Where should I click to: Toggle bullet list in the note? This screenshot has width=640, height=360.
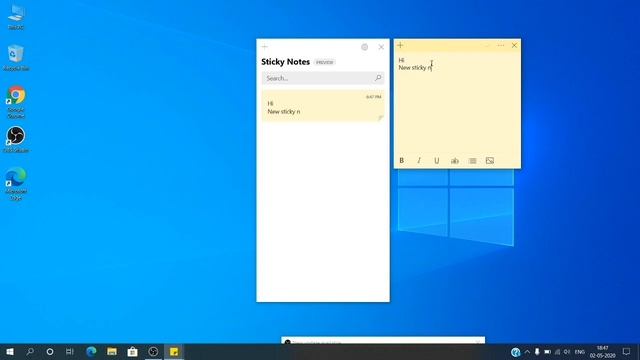(472, 160)
